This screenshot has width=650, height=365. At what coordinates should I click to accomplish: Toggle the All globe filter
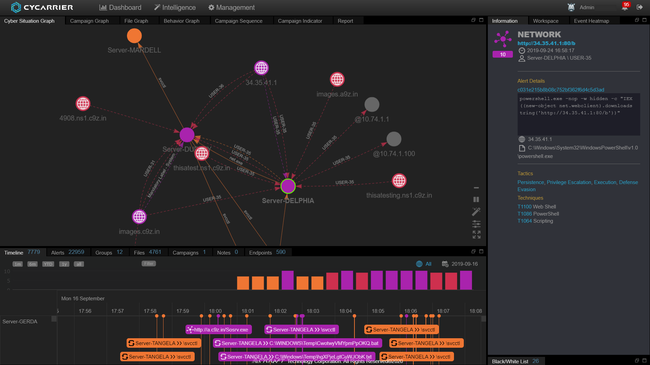pyautogui.click(x=424, y=264)
